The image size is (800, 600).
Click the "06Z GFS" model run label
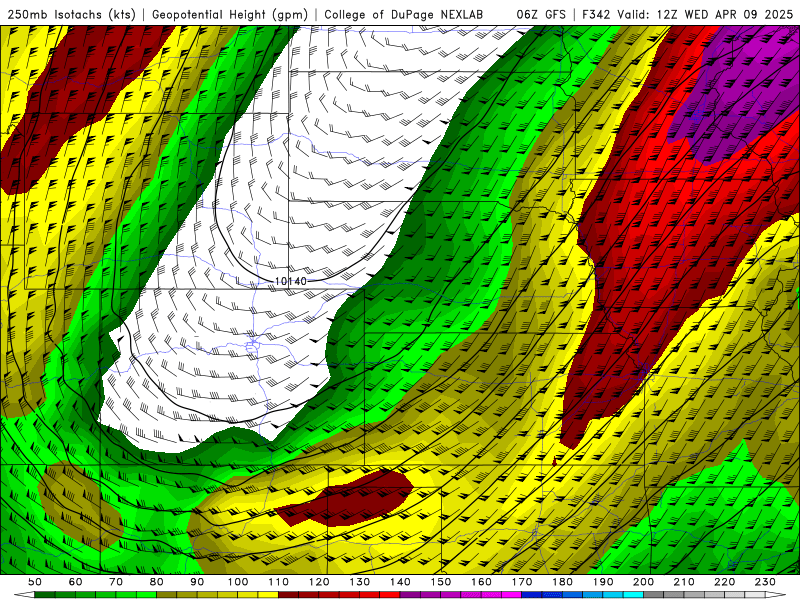[541, 15]
